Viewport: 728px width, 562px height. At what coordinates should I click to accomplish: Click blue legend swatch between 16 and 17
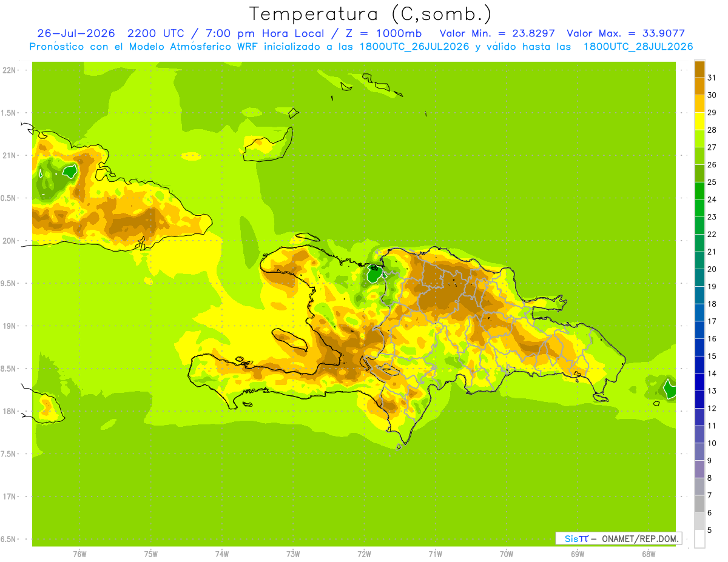tap(699, 330)
